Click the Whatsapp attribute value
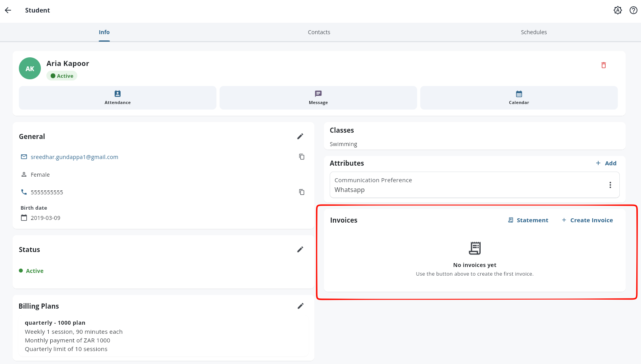Image resolution: width=641 pixels, height=364 pixels. pos(349,190)
